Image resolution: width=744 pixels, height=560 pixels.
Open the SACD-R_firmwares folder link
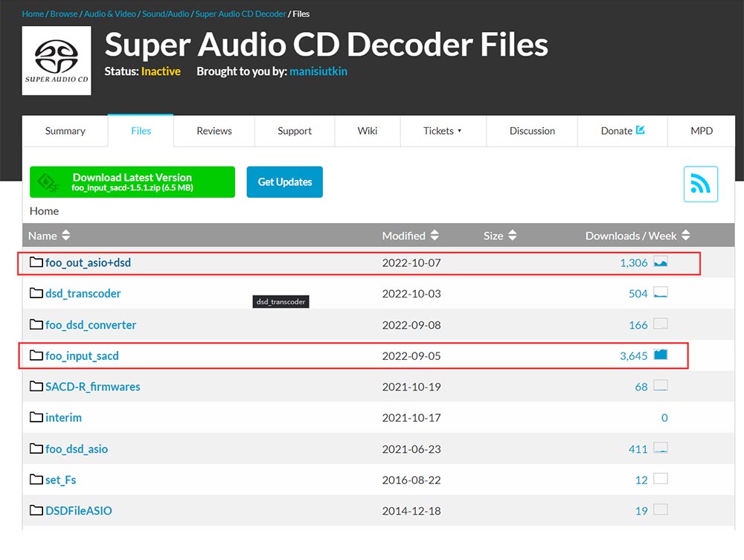[x=92, y=387]
